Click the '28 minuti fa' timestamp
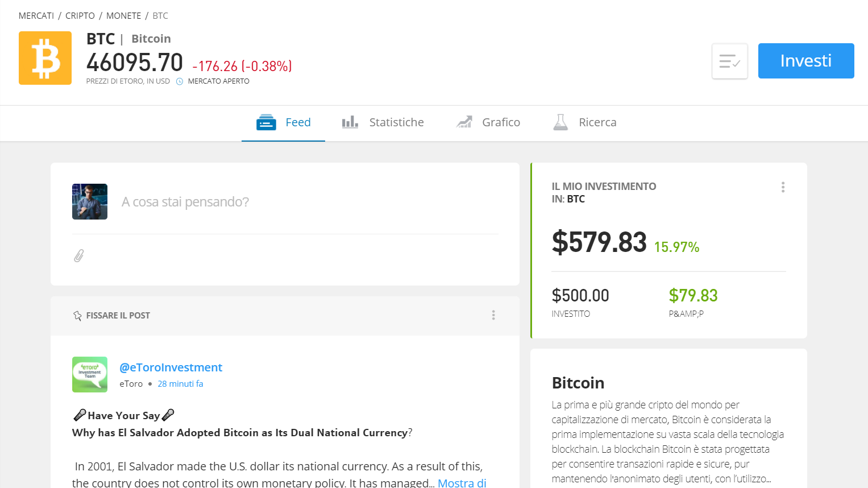868x488 pixels. 180,384
